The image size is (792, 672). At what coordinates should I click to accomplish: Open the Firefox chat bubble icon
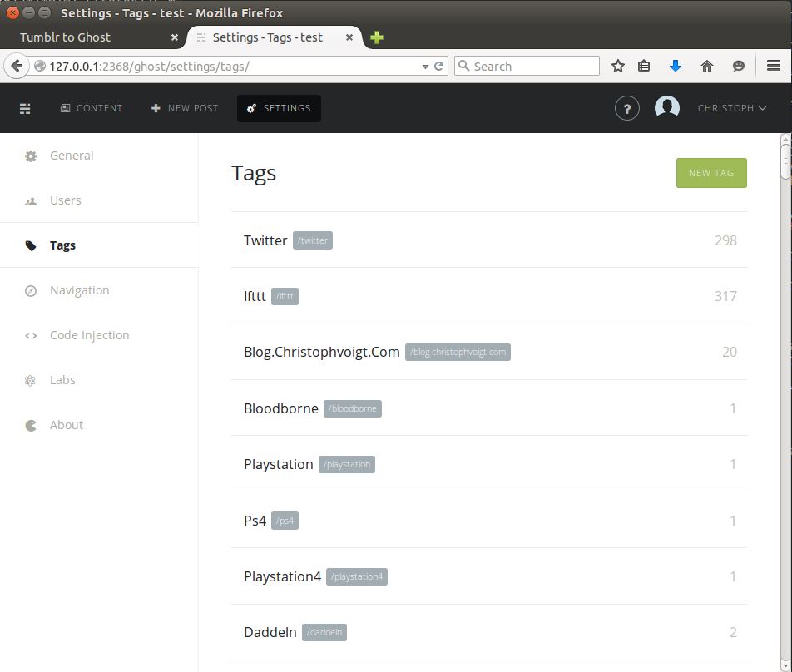pyautogui.click(x=739, y=67)
